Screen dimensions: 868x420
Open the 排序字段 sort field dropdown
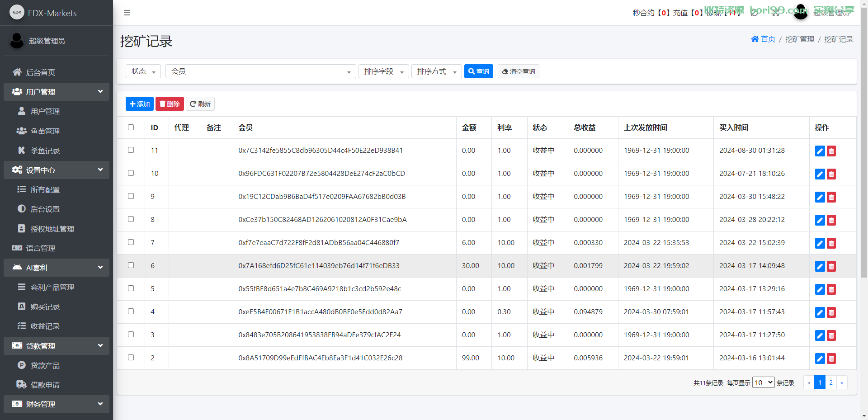tap(384, 71)
